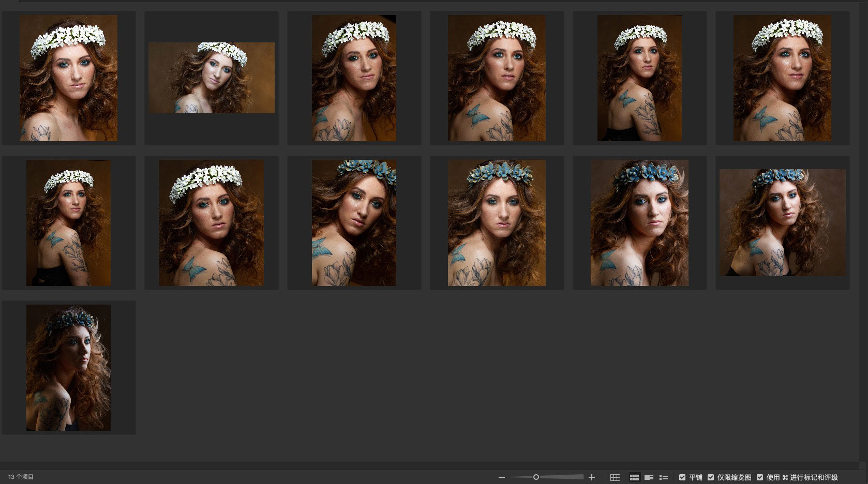Toggle the 平铺 checkbox
This screenshot has height=484, width=868.
(682, 477)
